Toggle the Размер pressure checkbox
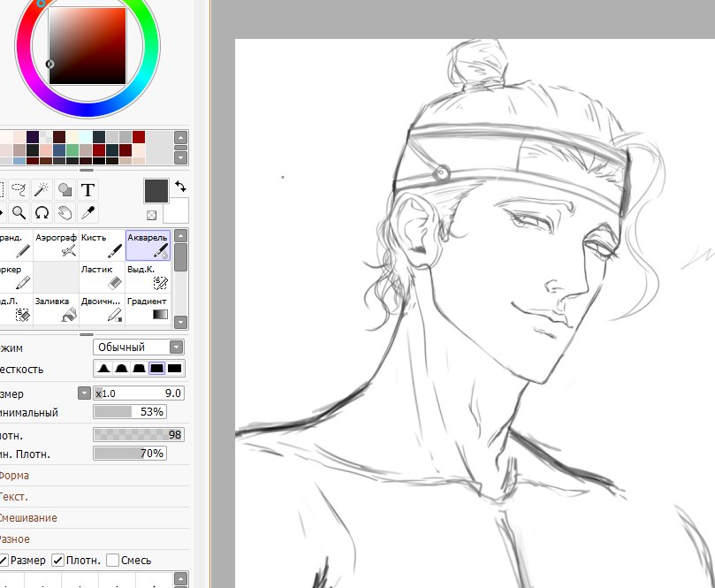Image resolution: width=715 pixels, height=588 pixels. pos(3,561)
